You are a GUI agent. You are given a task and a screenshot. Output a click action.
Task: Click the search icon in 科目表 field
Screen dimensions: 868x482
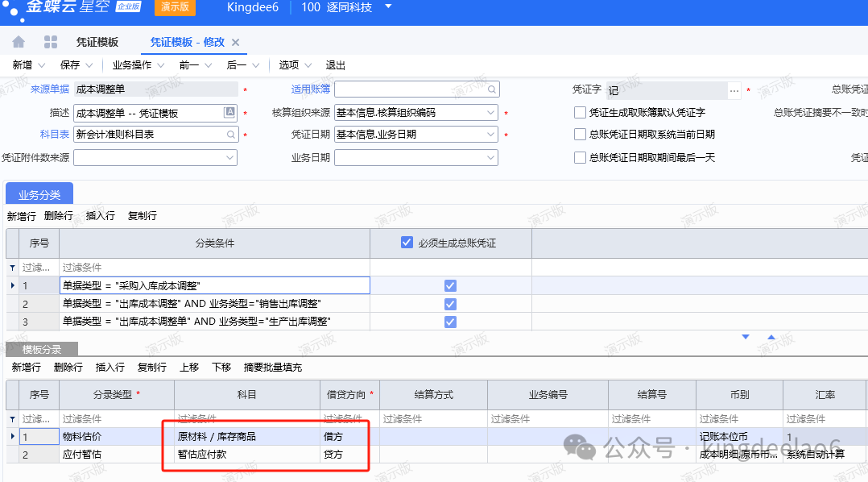[230, 135]
